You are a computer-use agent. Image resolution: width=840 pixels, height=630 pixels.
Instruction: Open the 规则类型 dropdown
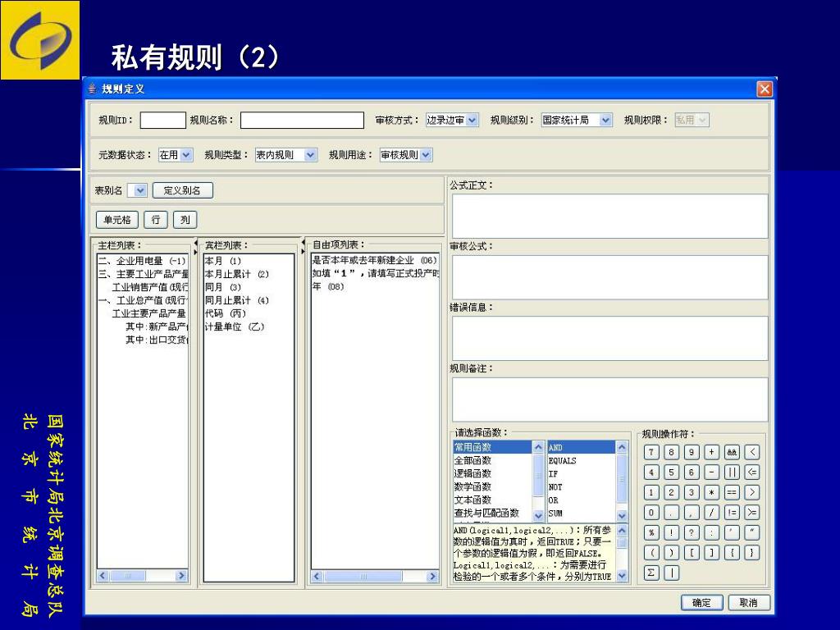tap(286, 155)
